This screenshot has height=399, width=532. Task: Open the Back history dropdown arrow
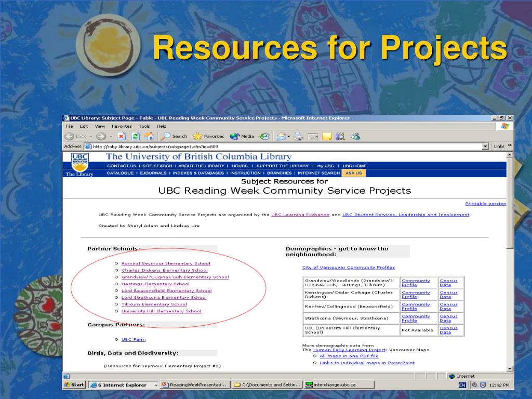tap(91, 137)
